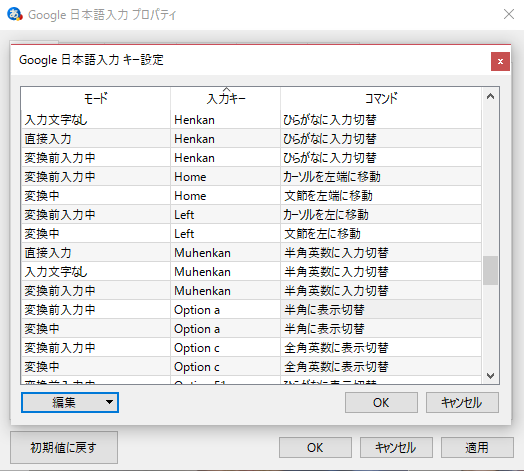Click OK in the キー設定 dialog
This screenshot has height=471, width=524.
point(381,402)
